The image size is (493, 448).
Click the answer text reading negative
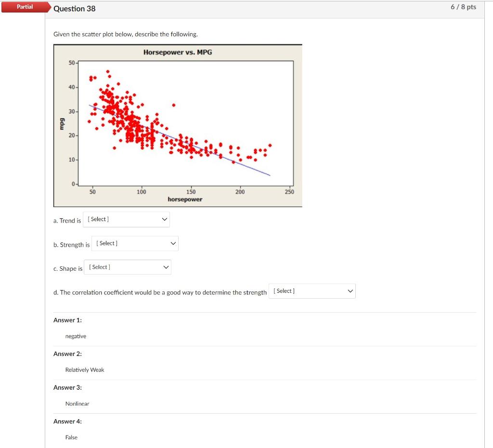[x=76, y=336]
